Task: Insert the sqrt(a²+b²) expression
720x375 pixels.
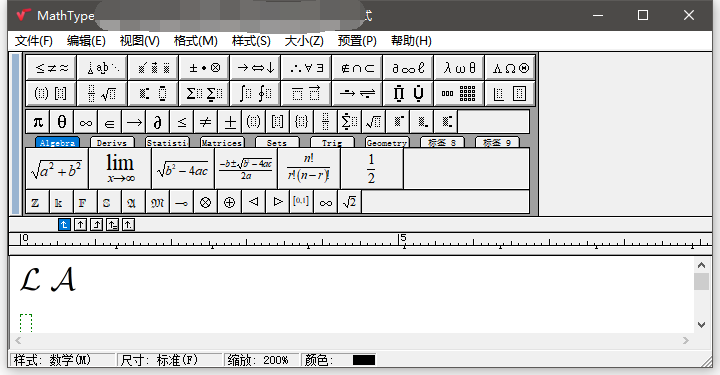Action: pyautogui.click(x=57, y=168)
